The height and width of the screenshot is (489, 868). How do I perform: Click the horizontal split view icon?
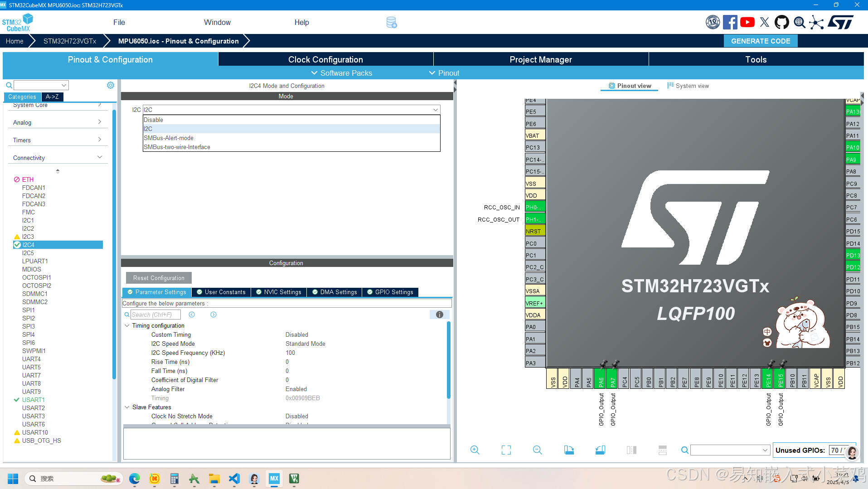(663, 450)
